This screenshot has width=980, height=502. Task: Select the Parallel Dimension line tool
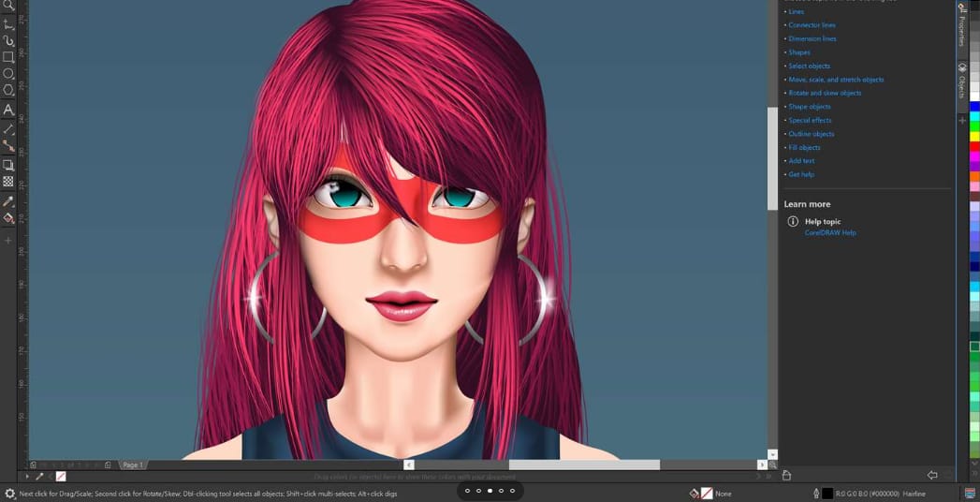(8, 129)
